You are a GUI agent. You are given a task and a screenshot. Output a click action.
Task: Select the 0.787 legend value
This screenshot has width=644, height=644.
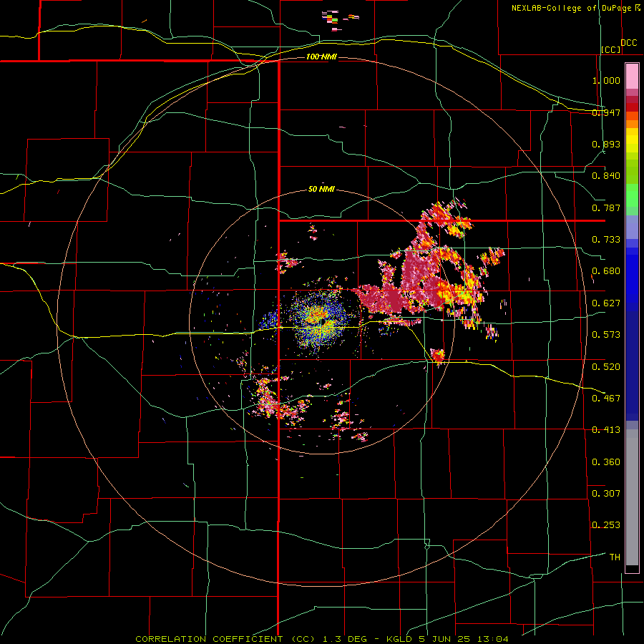(606, 208)
